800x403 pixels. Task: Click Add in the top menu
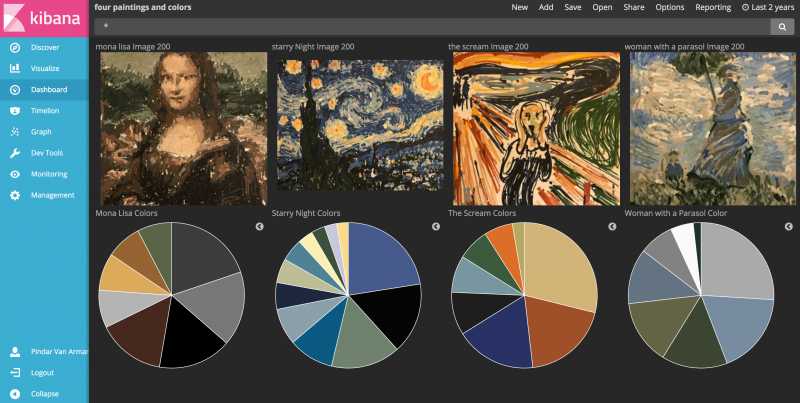click(x=546, y=7)
